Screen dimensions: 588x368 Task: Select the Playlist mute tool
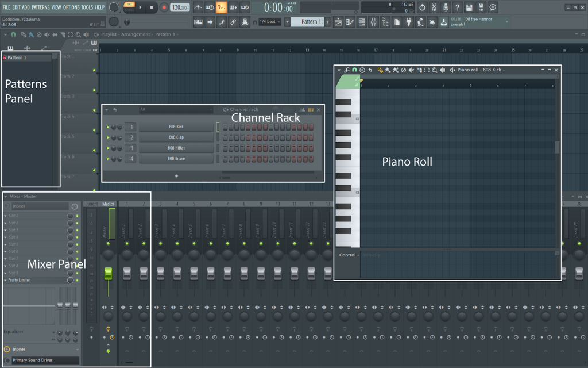[47, 34]
